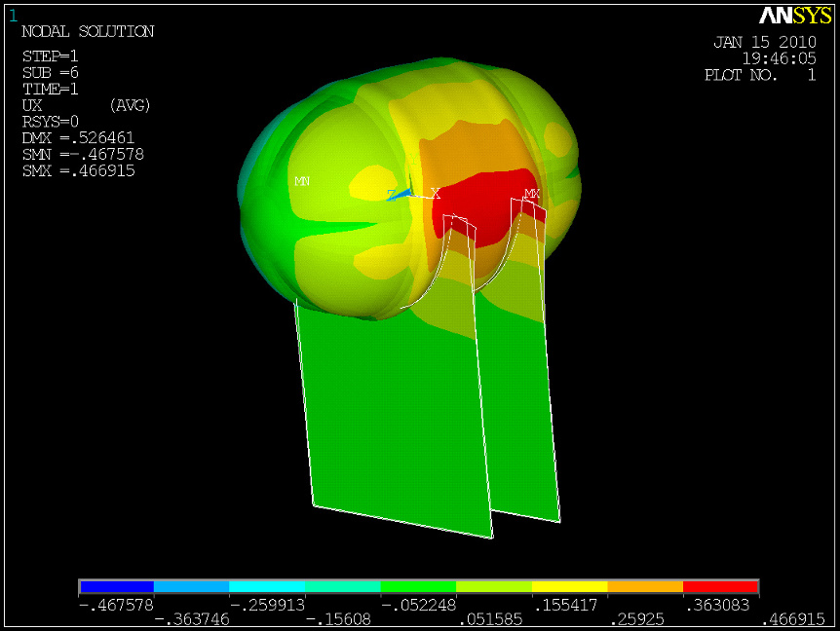
Task: Click the legend value .25925
Action: (x=637, y=619)
